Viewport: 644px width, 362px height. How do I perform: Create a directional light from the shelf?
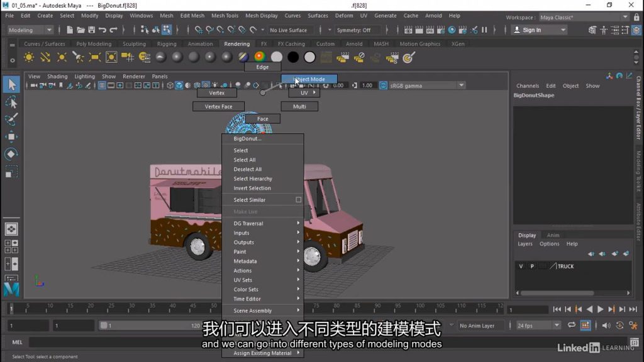(45, 57)
